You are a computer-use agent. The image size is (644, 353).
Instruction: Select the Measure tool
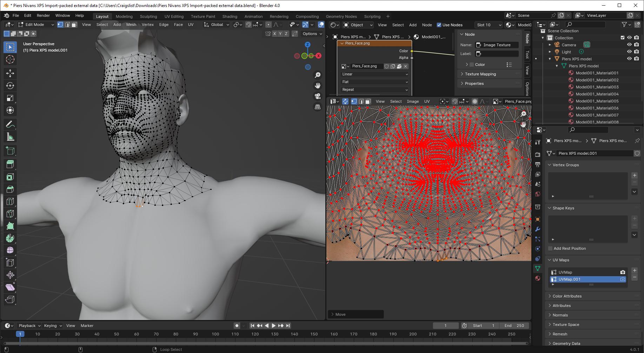pos(10,136)
